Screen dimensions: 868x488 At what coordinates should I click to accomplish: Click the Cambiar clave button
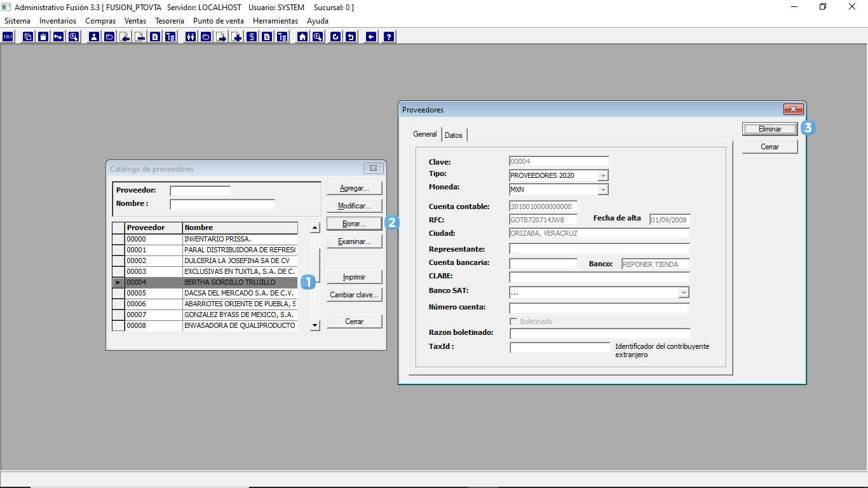click(x=355, y=295)
